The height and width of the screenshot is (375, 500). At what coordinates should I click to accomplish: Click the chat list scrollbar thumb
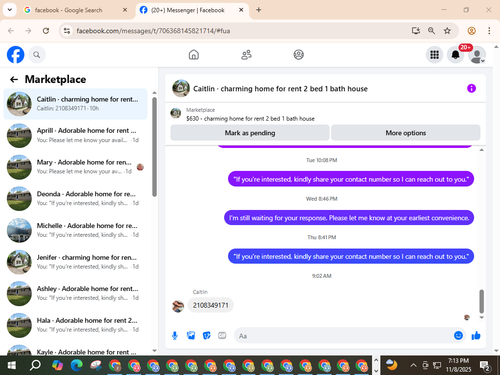click(x=154, y=147)
